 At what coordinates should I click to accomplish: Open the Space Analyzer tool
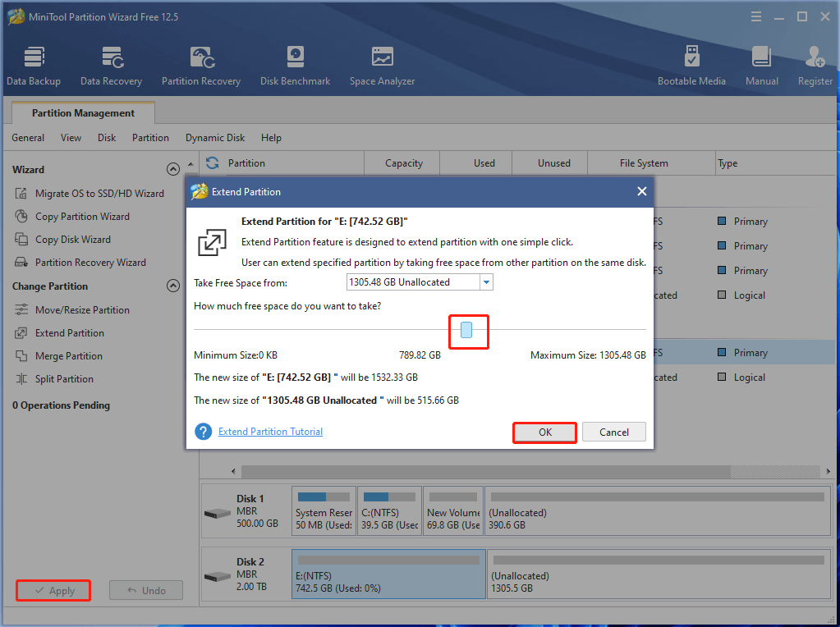382,66
